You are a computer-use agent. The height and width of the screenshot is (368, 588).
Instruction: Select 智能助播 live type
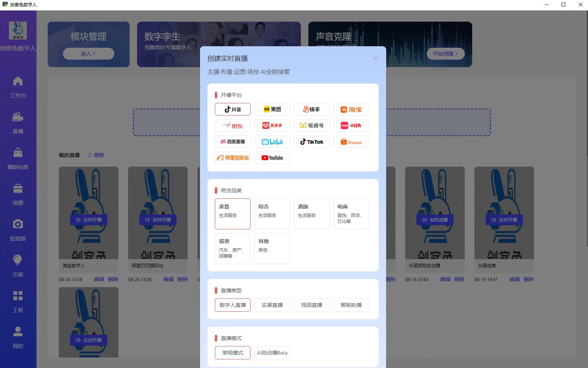[351, 305]
